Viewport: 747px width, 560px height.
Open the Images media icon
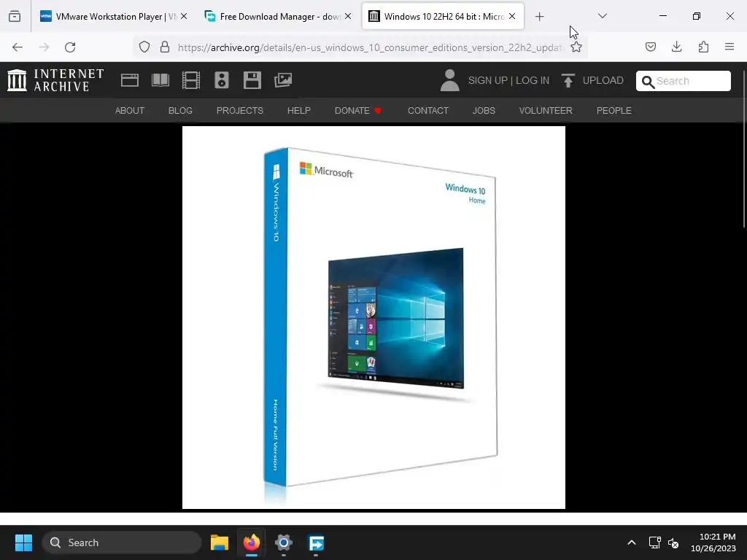click(x=283, y=80)
